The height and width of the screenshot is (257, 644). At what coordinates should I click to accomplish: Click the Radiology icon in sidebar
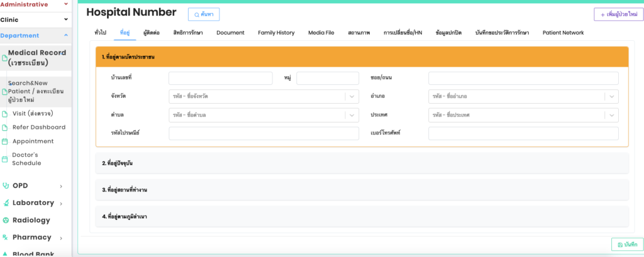pyautogui.click(x=6, y=220)
